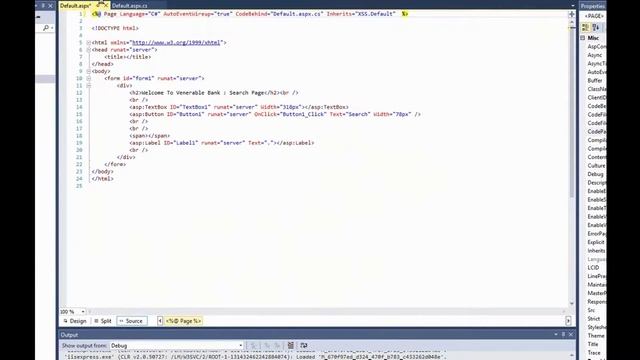This screenshot has width=640, height=360.
Task: Click the asp:Button Button1 line in code
Action: coord(275,114)
